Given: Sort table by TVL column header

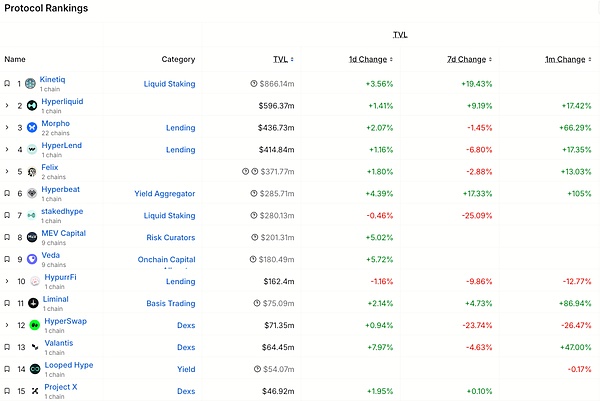Looking at the screenshot, I should [x=281, y=59].
